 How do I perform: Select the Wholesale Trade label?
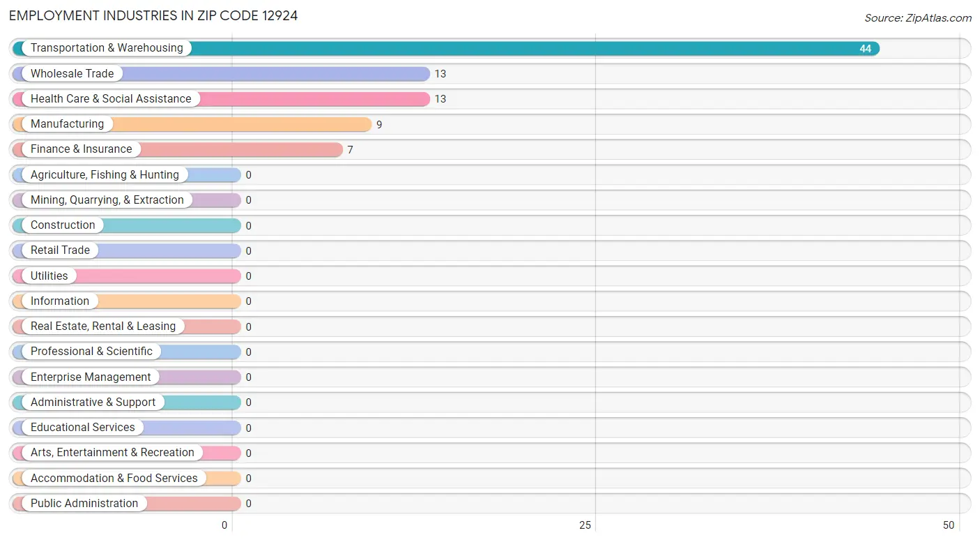[72, 73]
